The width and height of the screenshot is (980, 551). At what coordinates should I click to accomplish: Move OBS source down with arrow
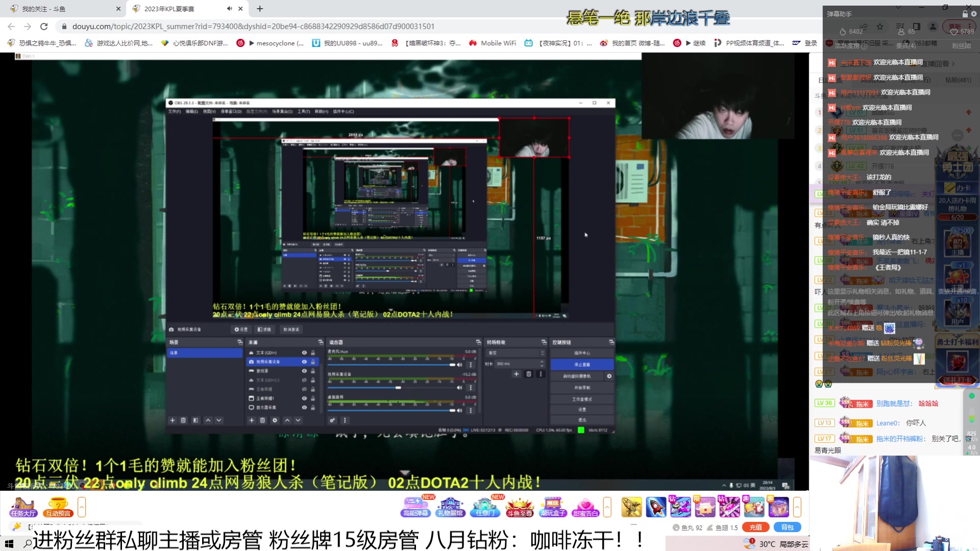pos(298,420)
